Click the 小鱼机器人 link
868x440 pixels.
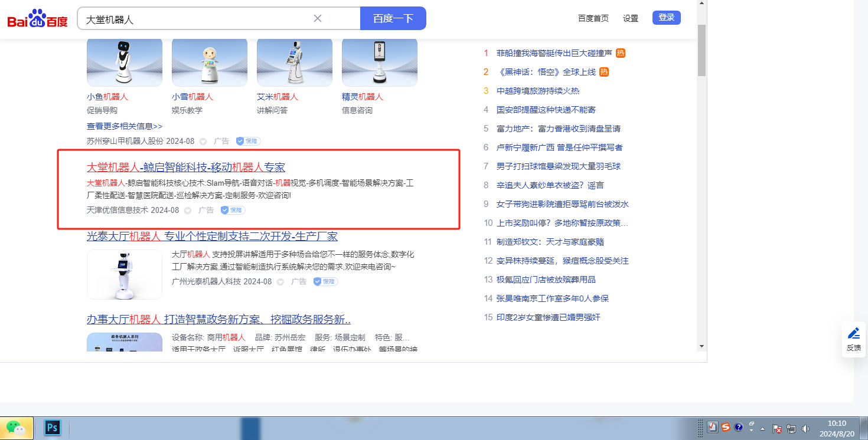coord(107,97)
